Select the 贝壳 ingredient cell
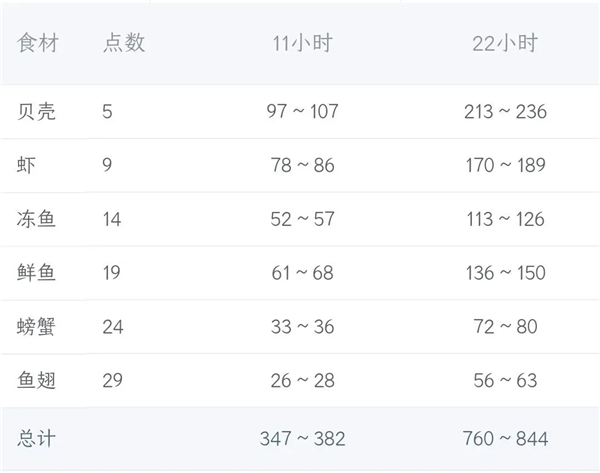Viewport: 600px width, 473px height. [x=37, y=111]
